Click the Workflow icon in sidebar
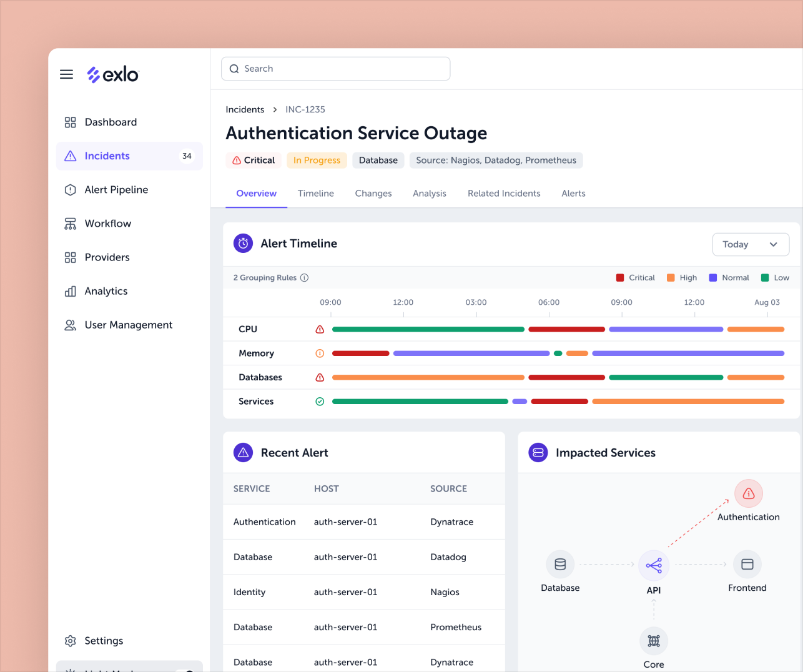This screenshot has width=803, height=672. tap(71, 224)
